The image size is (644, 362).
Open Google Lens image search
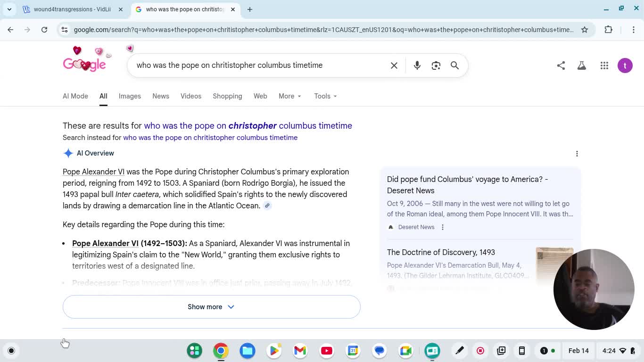pyautogui.click(x=436, y=66)
